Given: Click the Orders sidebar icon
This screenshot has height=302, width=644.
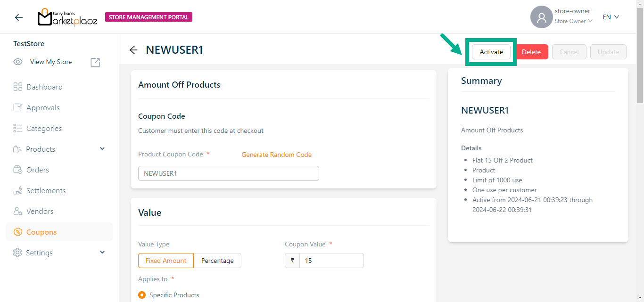Looking at the screenshot, I should point(18,170).
